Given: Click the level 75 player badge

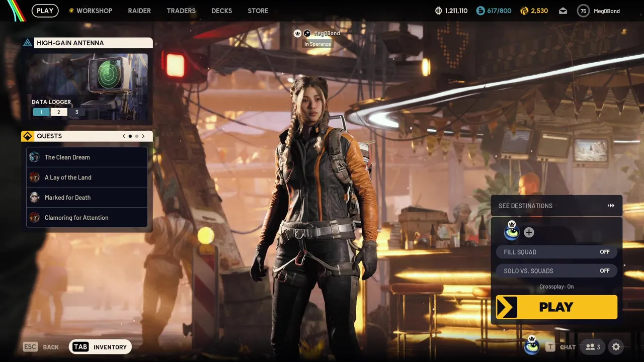Looking at the screenshot, I should (x=583, y=11).
